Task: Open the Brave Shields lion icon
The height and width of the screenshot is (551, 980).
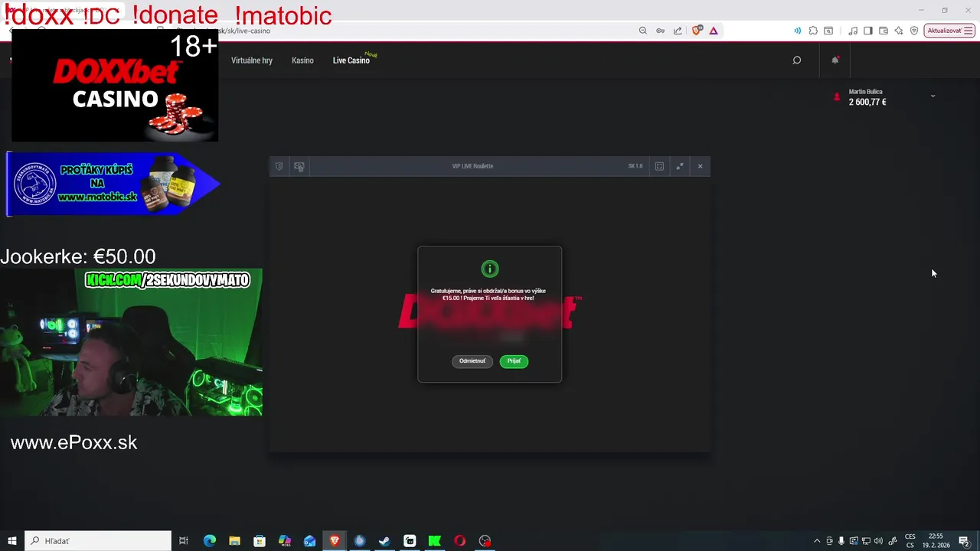Action: pyautogui.click(x=697, y=31)
